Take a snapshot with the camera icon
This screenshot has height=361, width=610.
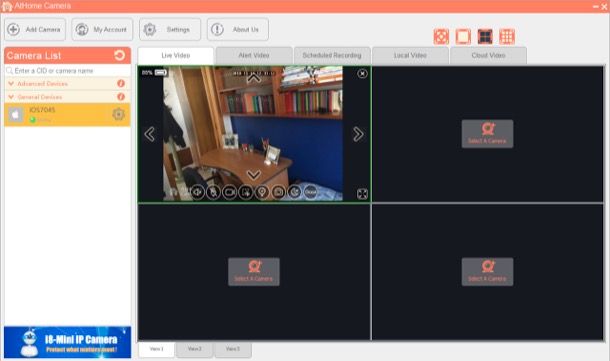(x=279, y=192)
